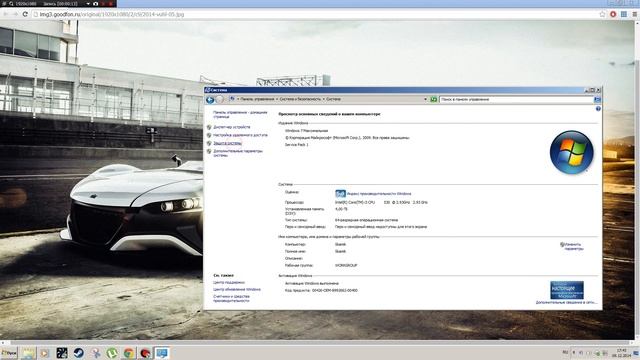Open 'Настройка удаленного доступа' link
640x360 pixels.
point(240,135)
